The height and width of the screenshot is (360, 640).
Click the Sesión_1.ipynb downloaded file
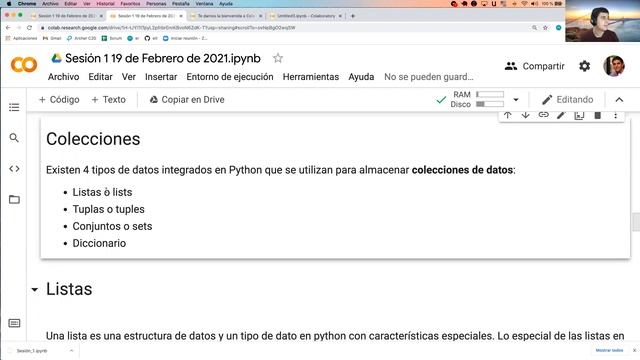33,351
